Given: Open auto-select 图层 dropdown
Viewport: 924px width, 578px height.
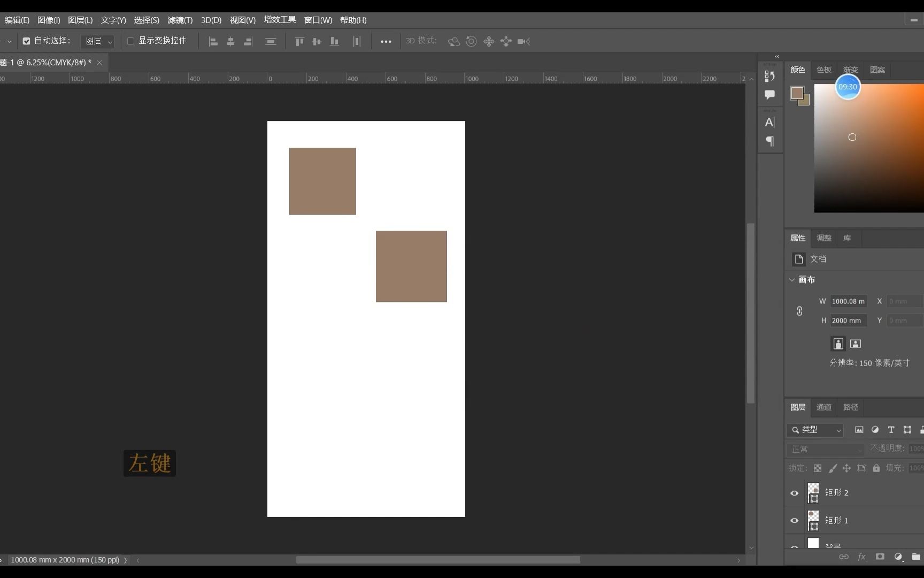Looking at the screenshot, I should pos(97,41).
